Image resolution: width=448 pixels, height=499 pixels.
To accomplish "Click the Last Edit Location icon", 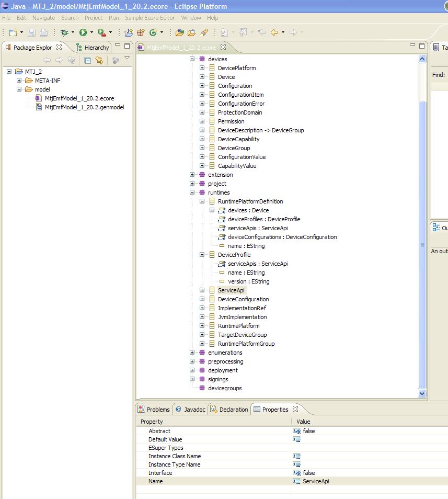I will point(262,32).
